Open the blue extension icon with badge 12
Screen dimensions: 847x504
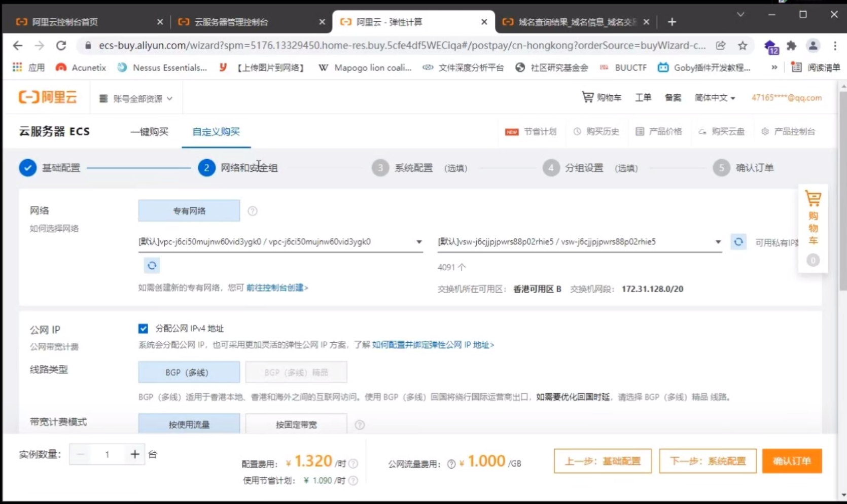(770, 47)
